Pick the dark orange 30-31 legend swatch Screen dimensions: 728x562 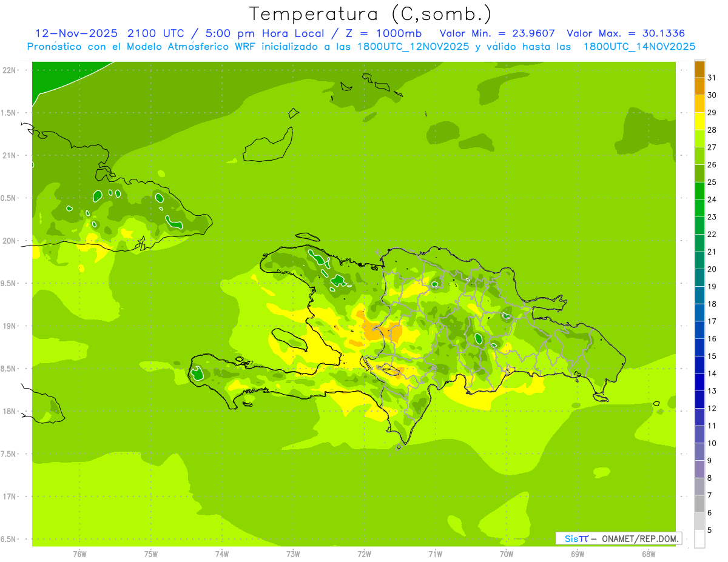tap(699, 69)
